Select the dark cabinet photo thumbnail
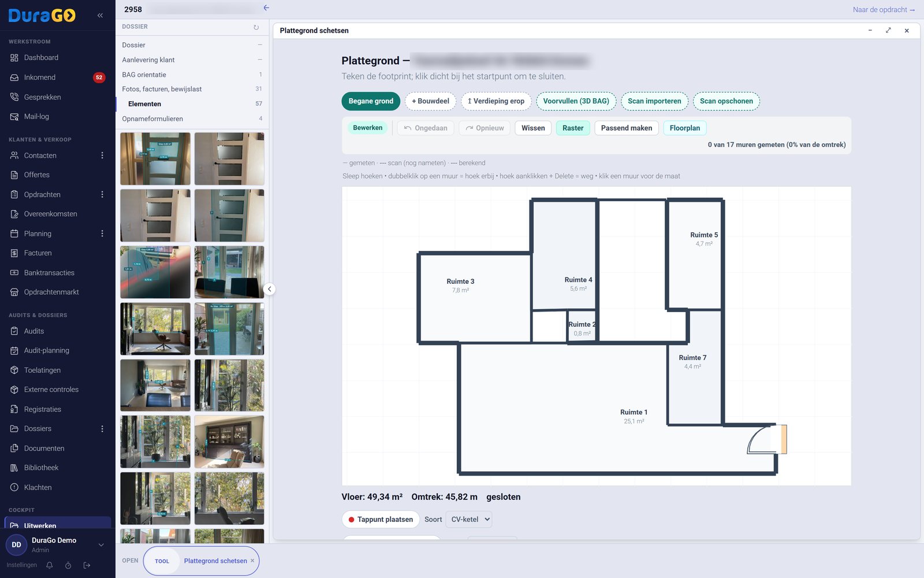 (229, 442)
